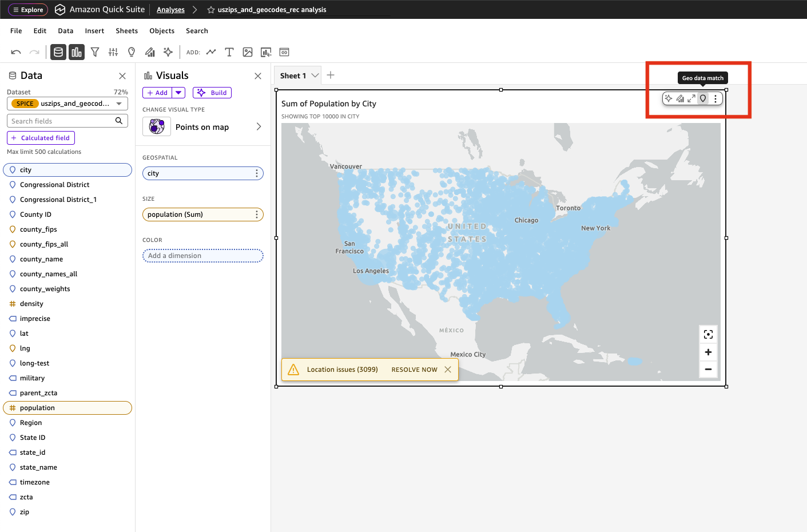
Task: Click the Geo data match pin icon
Action: (703, 98)
